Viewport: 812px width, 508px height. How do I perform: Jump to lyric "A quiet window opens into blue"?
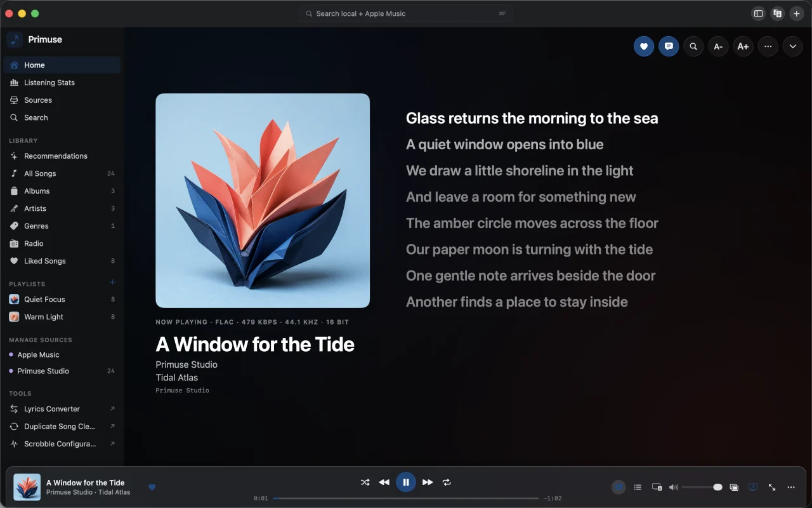tap(505, 145)
